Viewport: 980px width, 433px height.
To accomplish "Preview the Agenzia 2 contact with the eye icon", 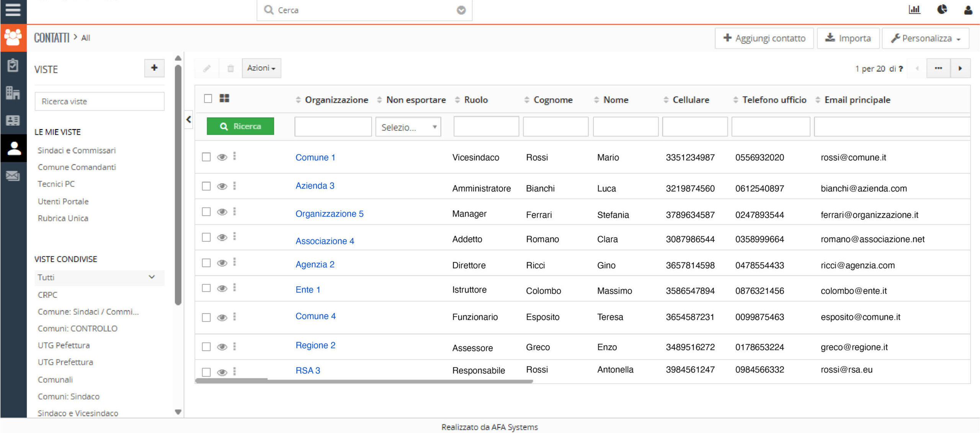I will [222, 263].
